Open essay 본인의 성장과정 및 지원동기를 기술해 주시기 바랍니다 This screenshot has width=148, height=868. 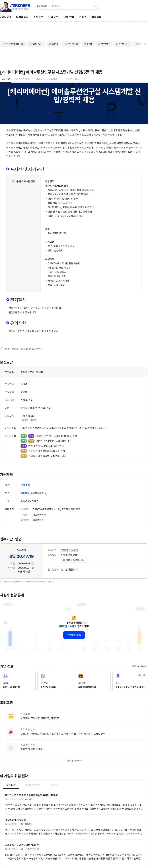pos(32,795)
